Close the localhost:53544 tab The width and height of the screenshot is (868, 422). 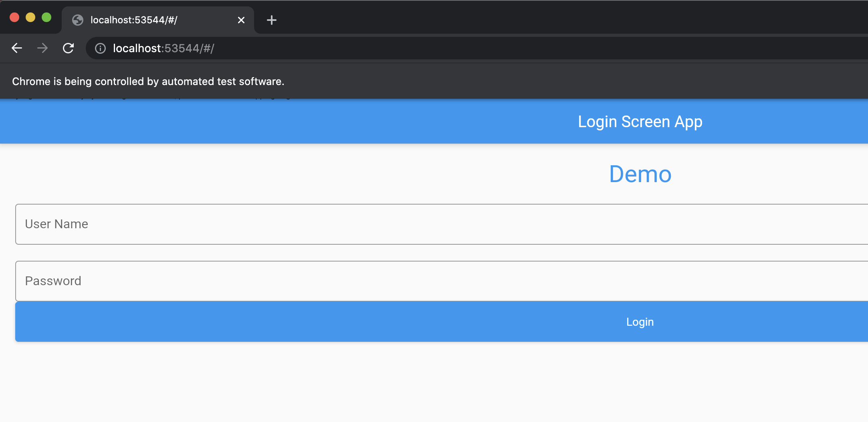(x=241, y=20)
